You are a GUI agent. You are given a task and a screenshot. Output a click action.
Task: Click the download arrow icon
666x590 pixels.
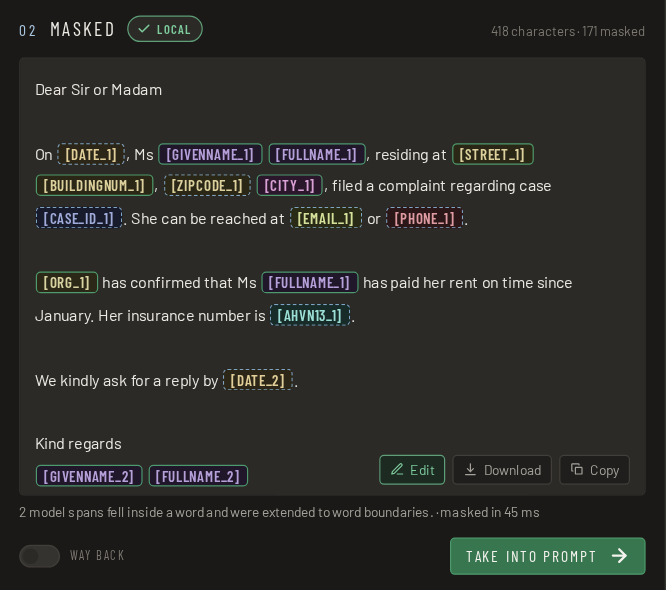470,469
